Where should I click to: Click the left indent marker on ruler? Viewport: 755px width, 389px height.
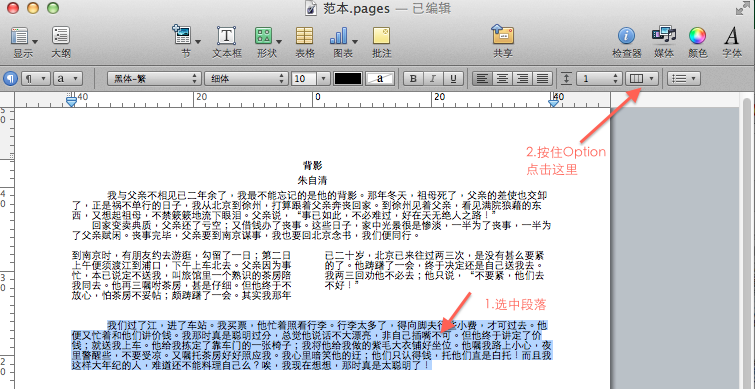tap(71, 101)
